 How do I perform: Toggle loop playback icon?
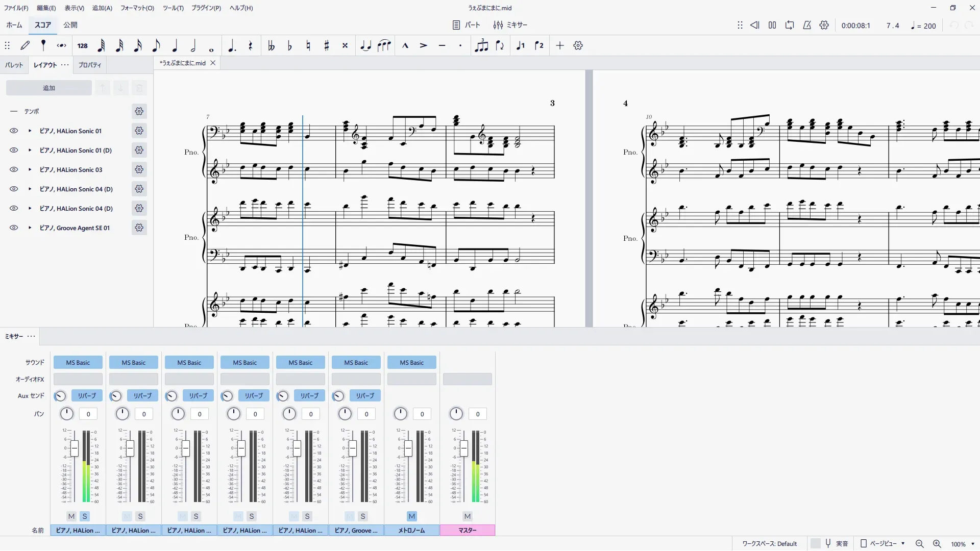click(790, 25)
